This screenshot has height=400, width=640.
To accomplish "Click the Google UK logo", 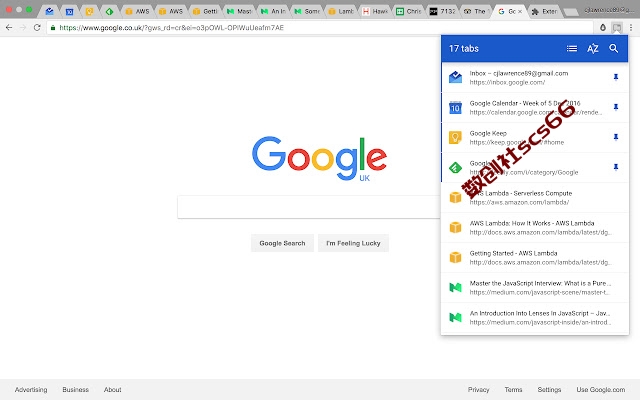I will (x=320, y=158).
